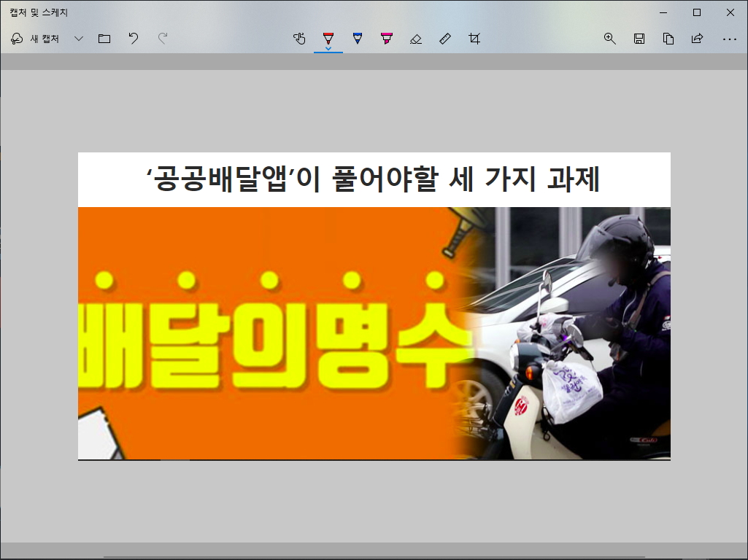Click the 새 캡처 (New capture) button
The width and height of the screenshot is (748, 560).
[x=35, y=39]
